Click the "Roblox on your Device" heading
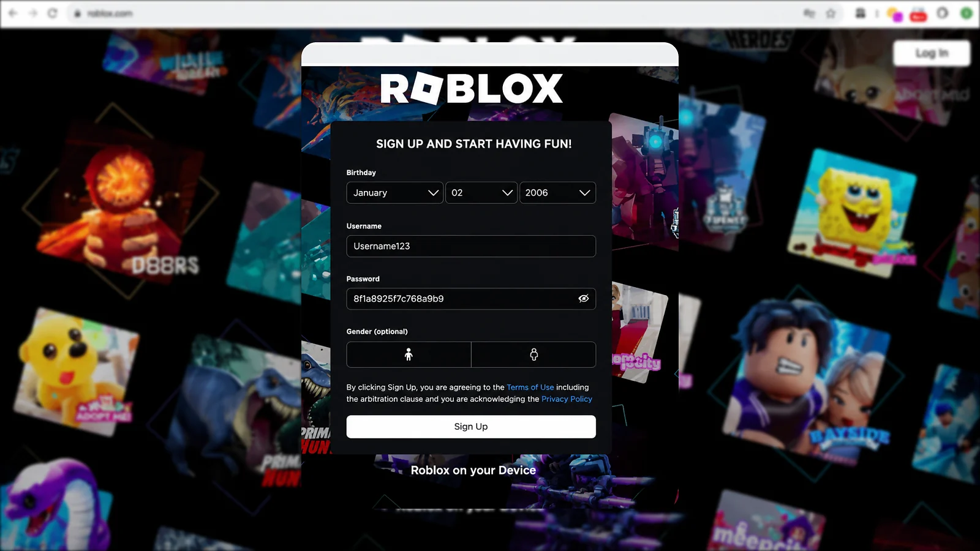Image resolution: width=980 pixels, height=551 pixels. (x=473, y=470)
